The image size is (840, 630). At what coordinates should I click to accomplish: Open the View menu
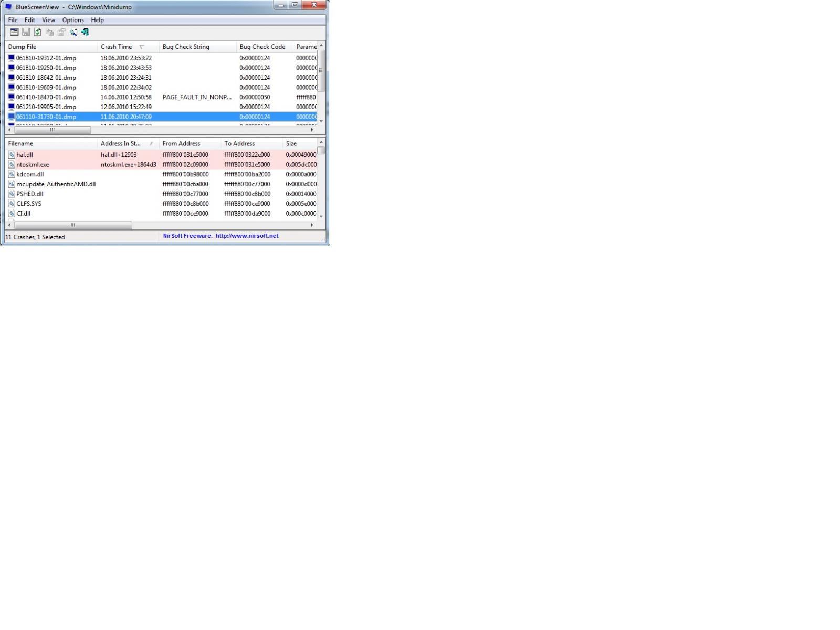(x=48, y=20)
